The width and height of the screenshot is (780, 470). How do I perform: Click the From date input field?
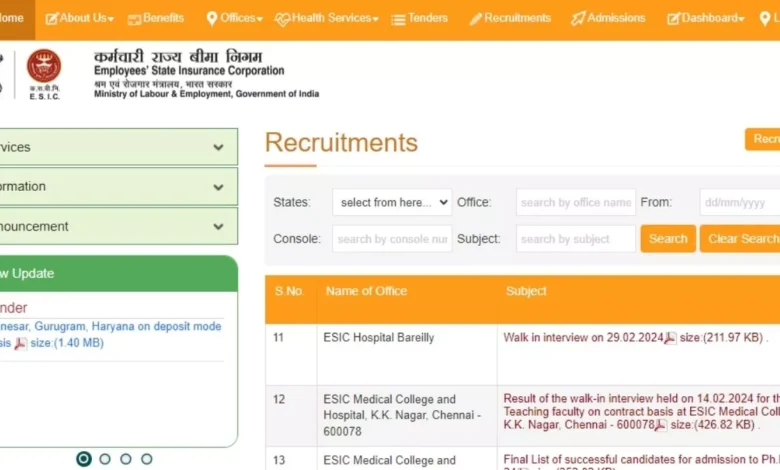(x=739, y=202)
